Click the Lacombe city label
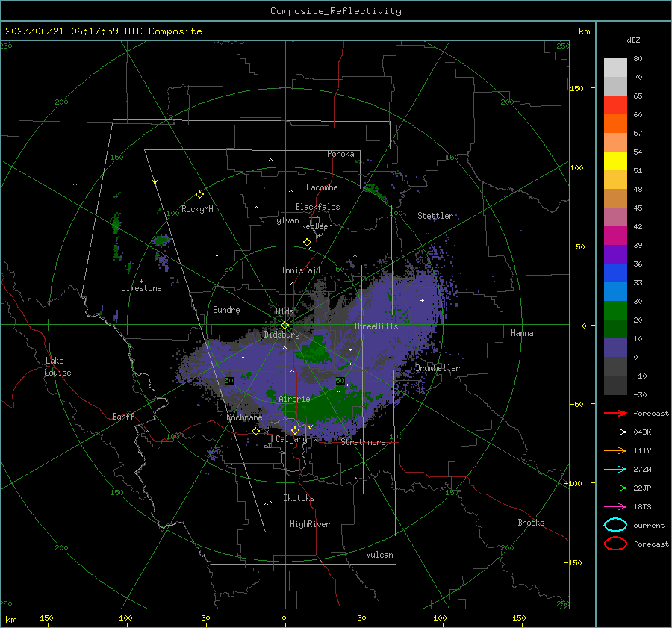Viewport: 672px width, 628px height. coord(322,187)
